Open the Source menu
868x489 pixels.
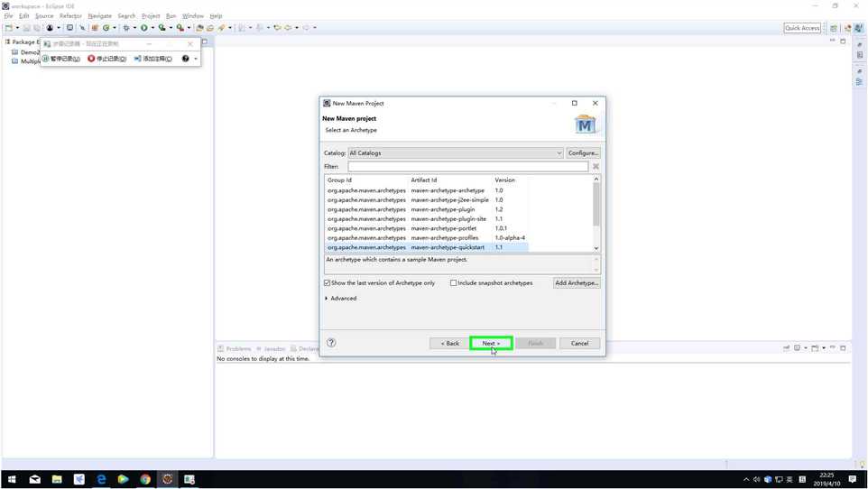pyautogui.click(x=44, y=16)
